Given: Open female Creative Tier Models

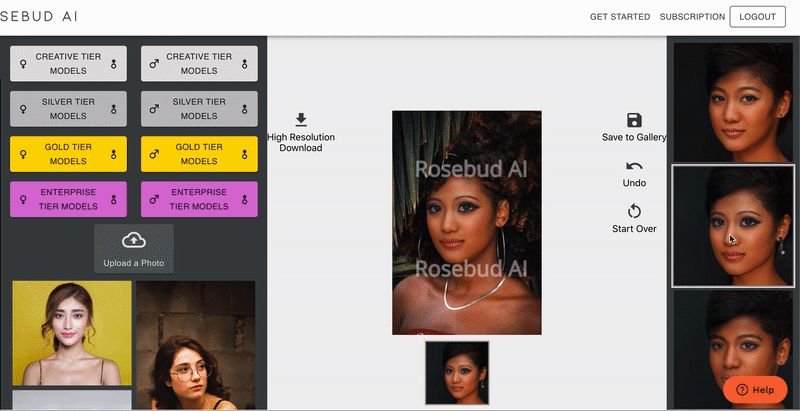Looking at the screenshot, I should (x=68, y=64).
